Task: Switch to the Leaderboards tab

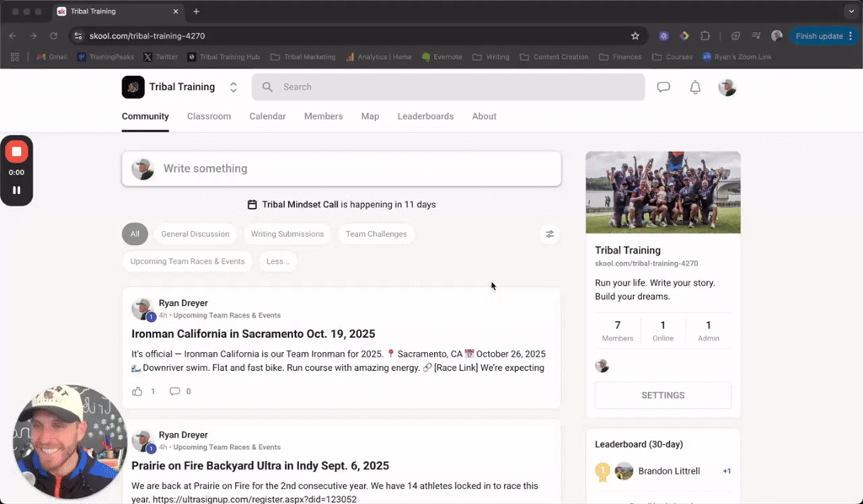Action: (426, 116)
